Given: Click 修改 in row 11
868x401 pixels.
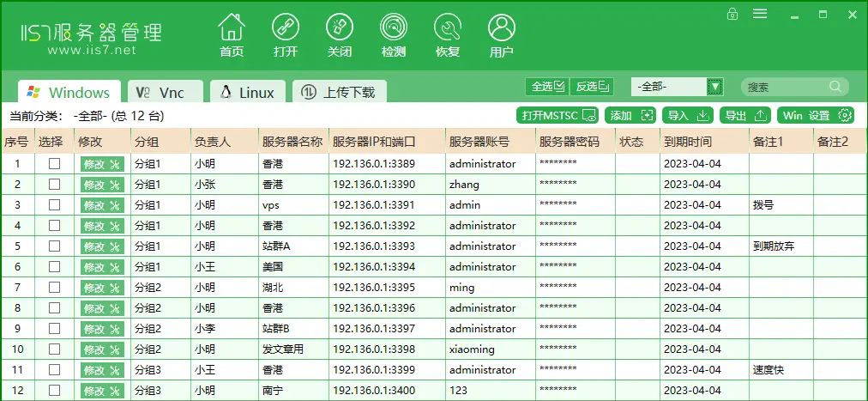Looking at the screenshot, I should (102, 370).
